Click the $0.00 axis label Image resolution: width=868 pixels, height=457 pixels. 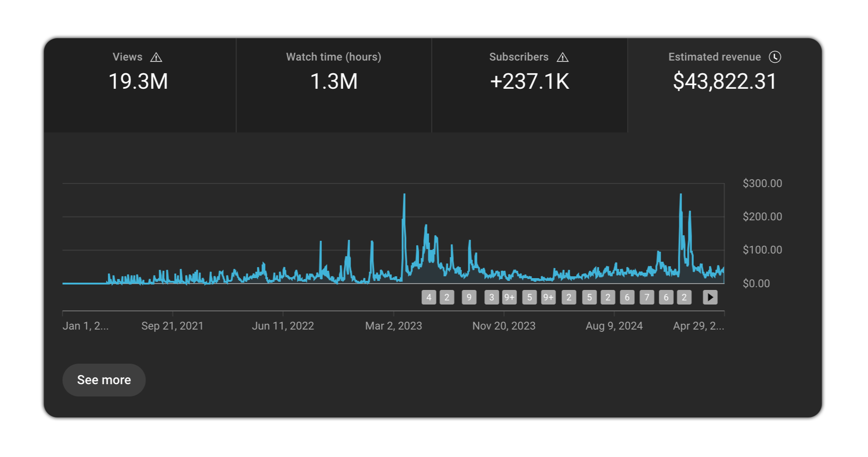click(x=756, y=284)
